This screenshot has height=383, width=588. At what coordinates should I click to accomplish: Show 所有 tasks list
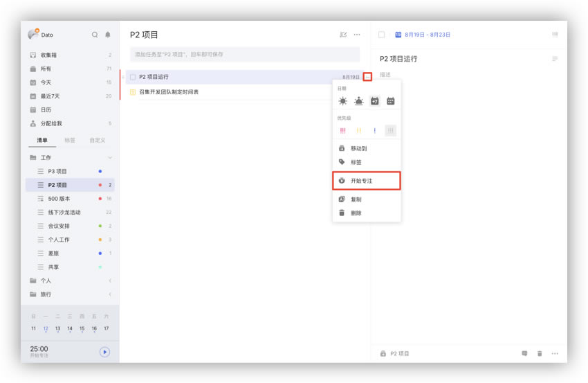pyautogui.click(x=70, y=69)
